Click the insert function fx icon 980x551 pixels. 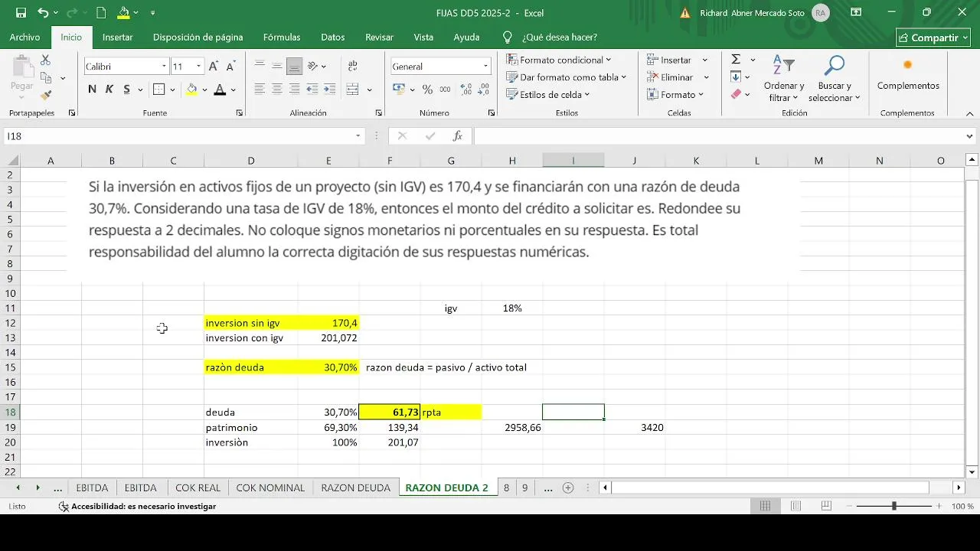point(458,136)
